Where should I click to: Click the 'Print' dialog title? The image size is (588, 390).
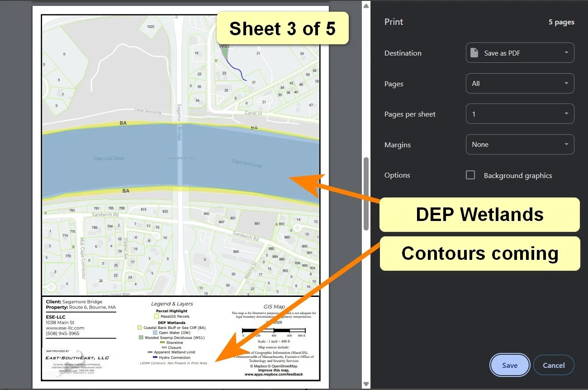pos(394,22)
